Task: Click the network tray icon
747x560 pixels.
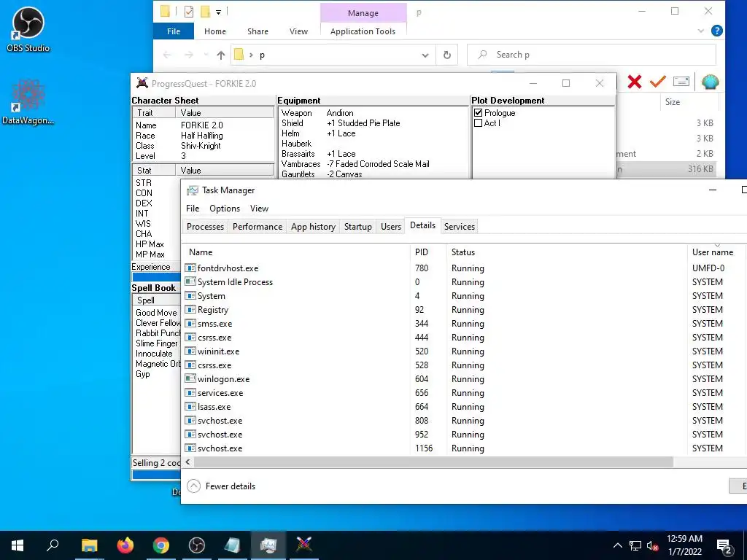Action: coord(635,545)
